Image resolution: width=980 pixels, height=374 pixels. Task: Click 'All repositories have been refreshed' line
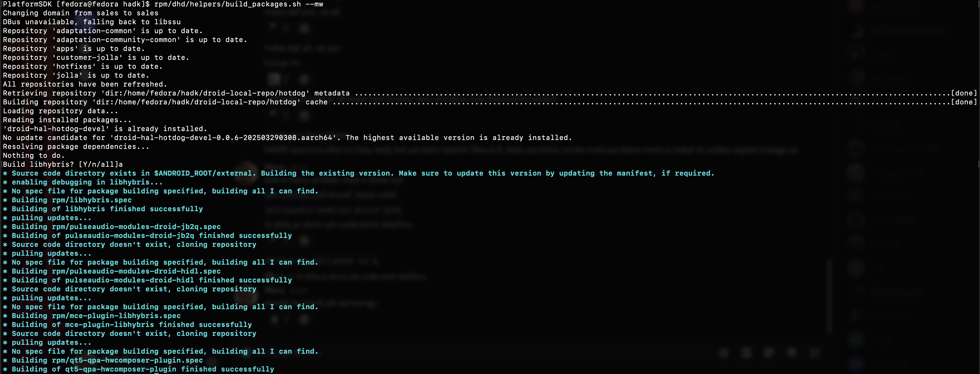tap(85, 84)
